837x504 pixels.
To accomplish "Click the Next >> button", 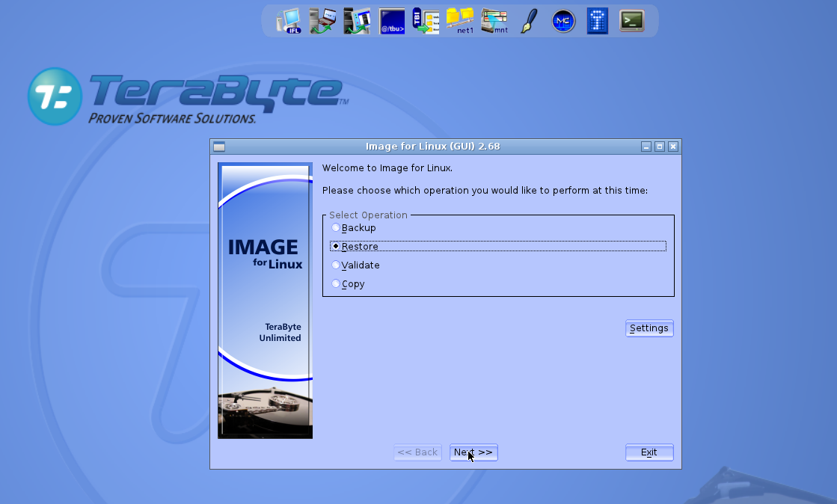I will click(473, 452).
